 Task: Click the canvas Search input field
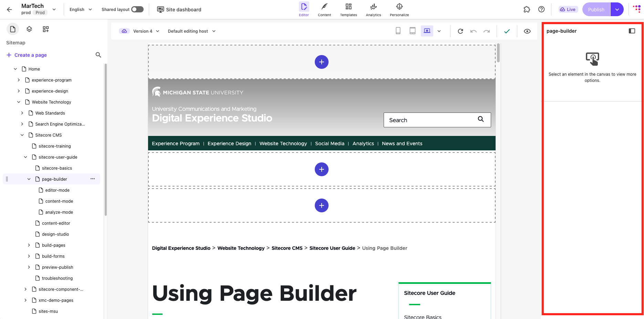tap(437, 120)
